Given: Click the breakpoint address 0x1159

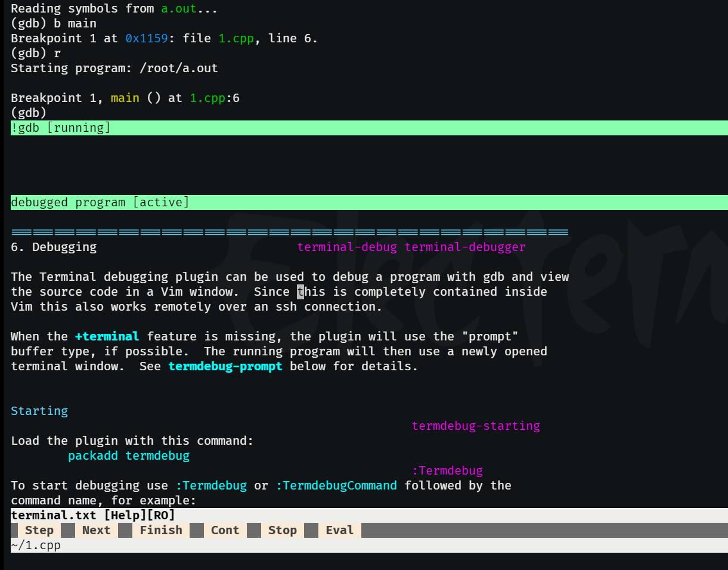Looking at the screenshot, I should tap(147, 38).
